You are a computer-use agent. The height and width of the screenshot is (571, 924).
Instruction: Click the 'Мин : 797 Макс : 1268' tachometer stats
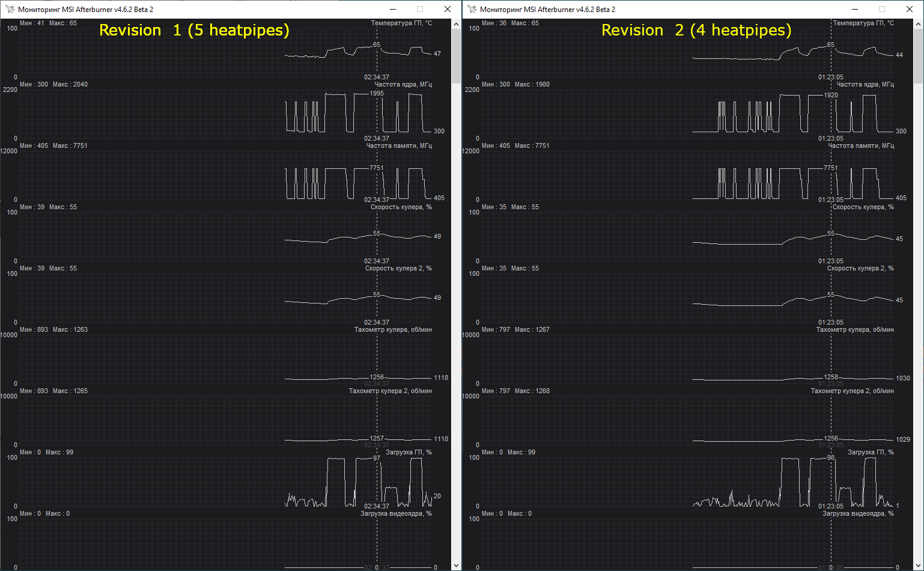click(x=515, y=391)
